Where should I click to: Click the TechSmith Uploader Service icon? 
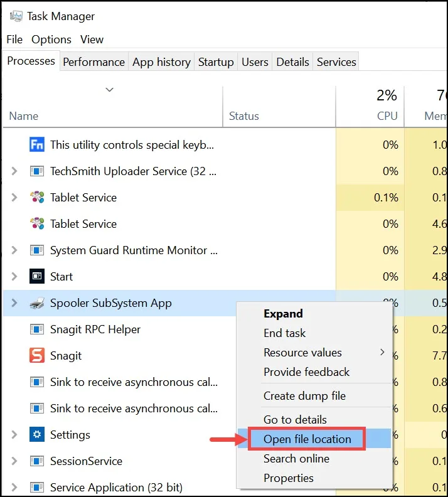tap(37, 171)
